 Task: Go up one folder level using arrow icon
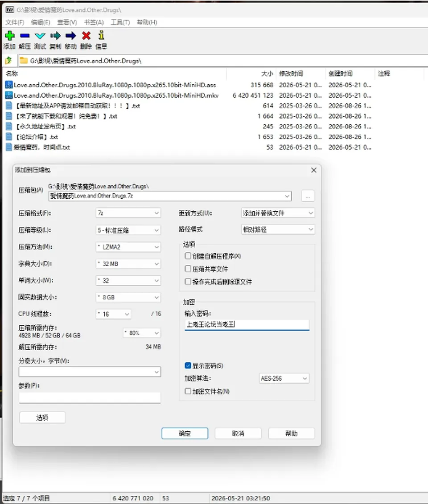click(8, 61)
